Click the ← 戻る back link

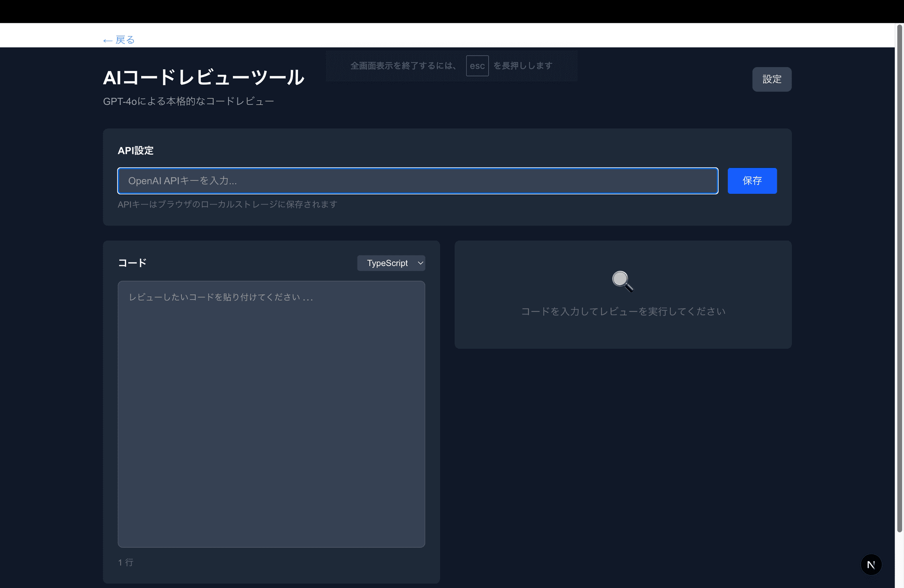click(x=119, y=40)
